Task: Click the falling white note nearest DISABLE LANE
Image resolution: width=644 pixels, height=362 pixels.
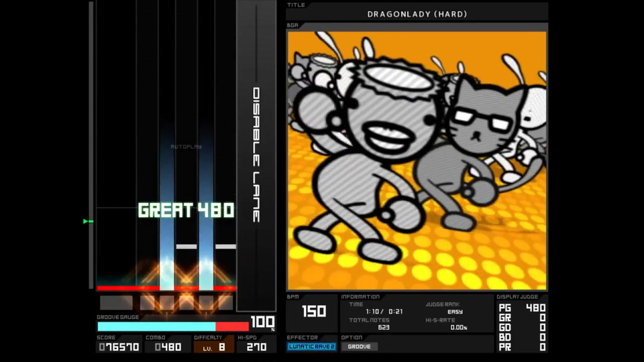Action: point(225,247)
